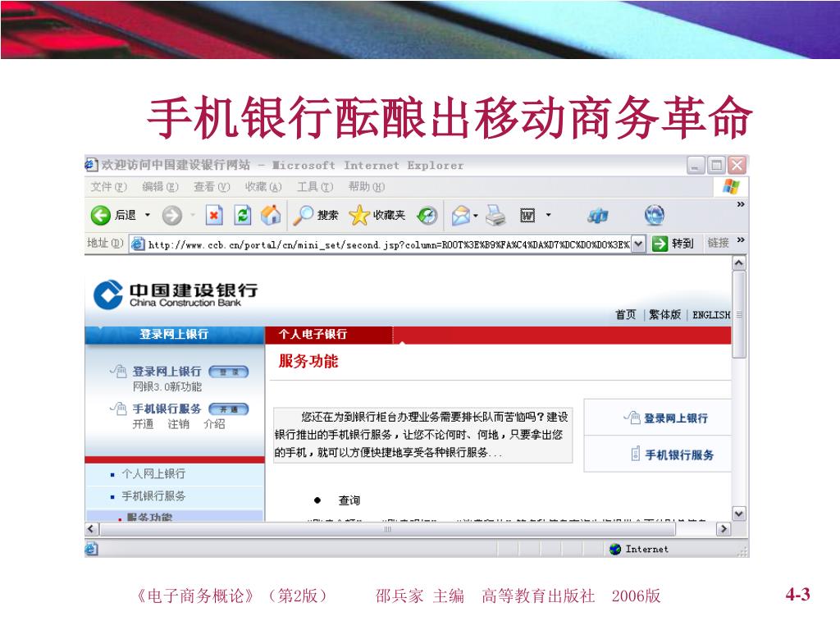The image size is (840, 630).
Task: Go to Home page house icon
Action: pyautogui.click(x=271, y=215)
